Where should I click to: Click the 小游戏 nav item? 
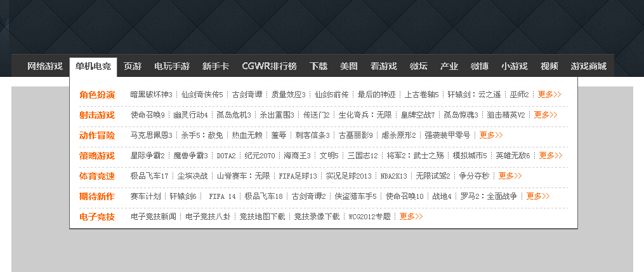tap(514, 66)
